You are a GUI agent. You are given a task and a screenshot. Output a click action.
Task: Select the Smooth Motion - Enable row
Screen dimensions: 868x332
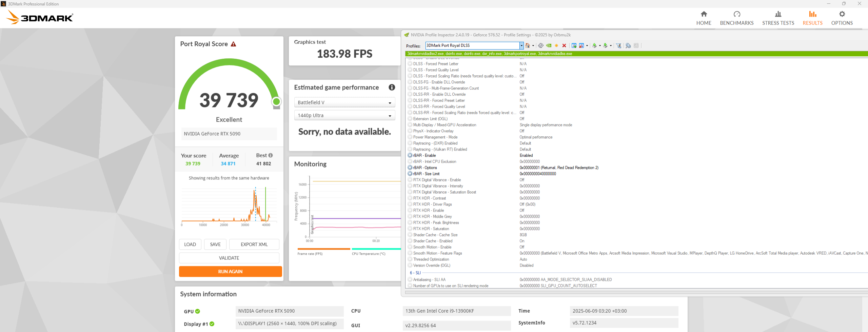[637, 247]
